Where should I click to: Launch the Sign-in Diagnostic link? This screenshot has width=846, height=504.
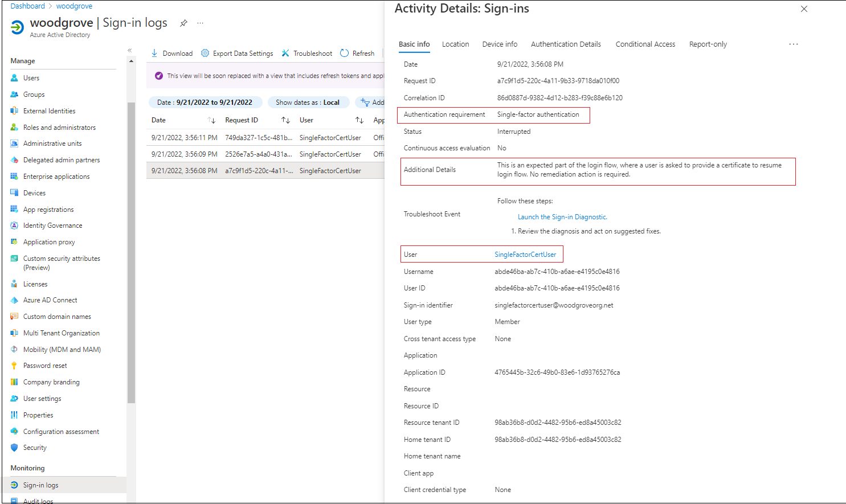(562, 217)
